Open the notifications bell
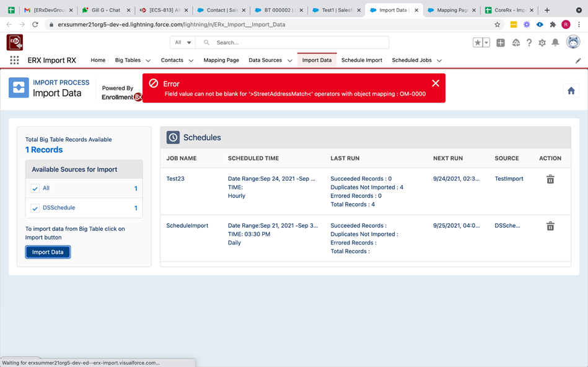The width and height of the screenshot is (588, 367). tap(555, 43)
